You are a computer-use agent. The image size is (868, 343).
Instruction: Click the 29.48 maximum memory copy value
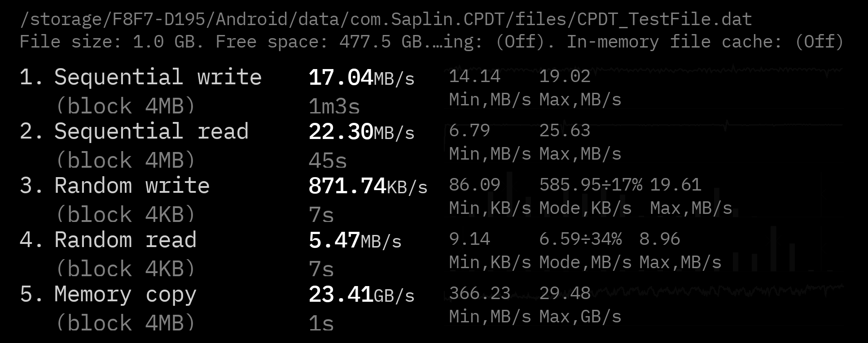coord(565,293)
